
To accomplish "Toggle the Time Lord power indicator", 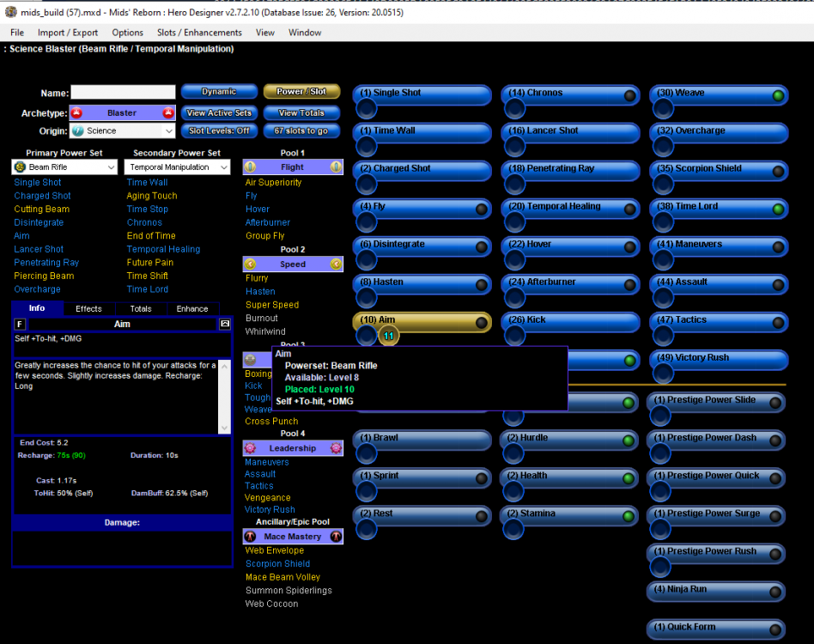I will pyautogui.click(x=778, y=209).
